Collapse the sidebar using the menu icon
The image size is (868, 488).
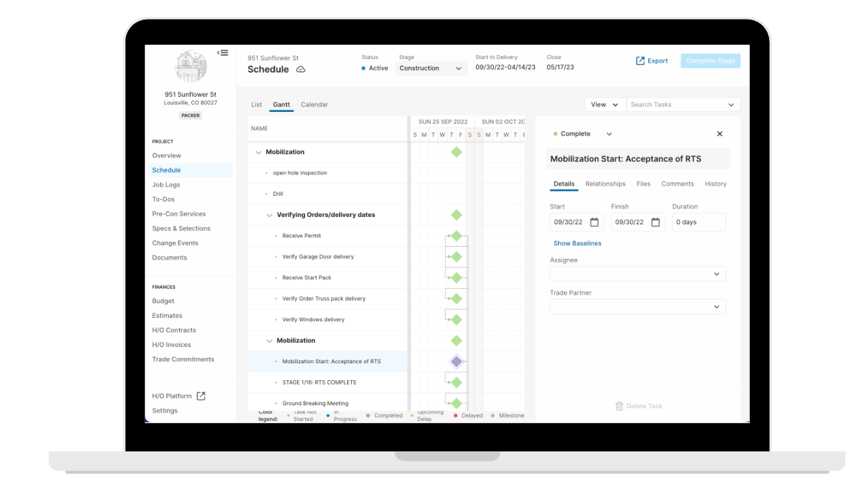(222, 53)
